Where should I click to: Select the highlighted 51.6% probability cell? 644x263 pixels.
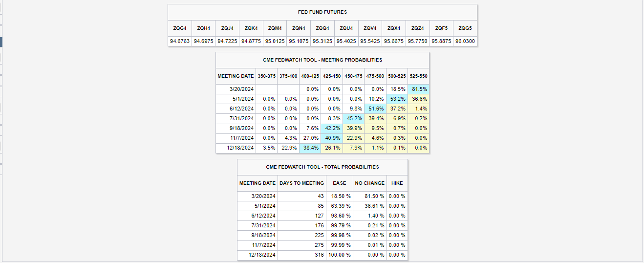(375, 109)
